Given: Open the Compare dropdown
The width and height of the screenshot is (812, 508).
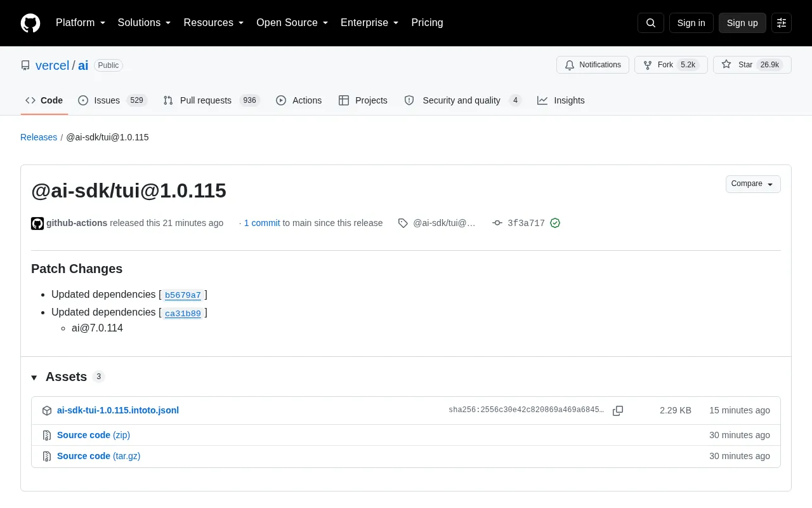Looking at the screenshot, I should tap(753, 184).
